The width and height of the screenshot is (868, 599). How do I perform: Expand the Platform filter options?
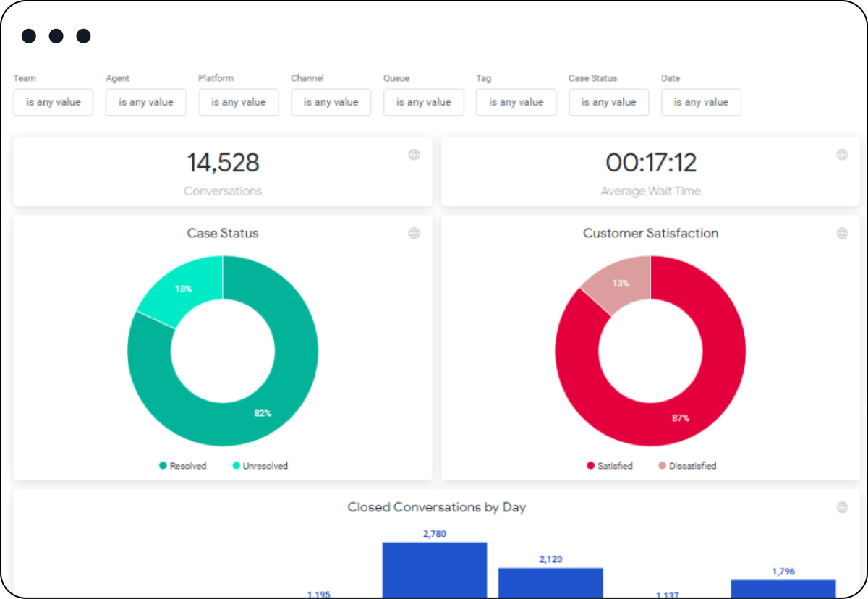click(x=239, y=102)
